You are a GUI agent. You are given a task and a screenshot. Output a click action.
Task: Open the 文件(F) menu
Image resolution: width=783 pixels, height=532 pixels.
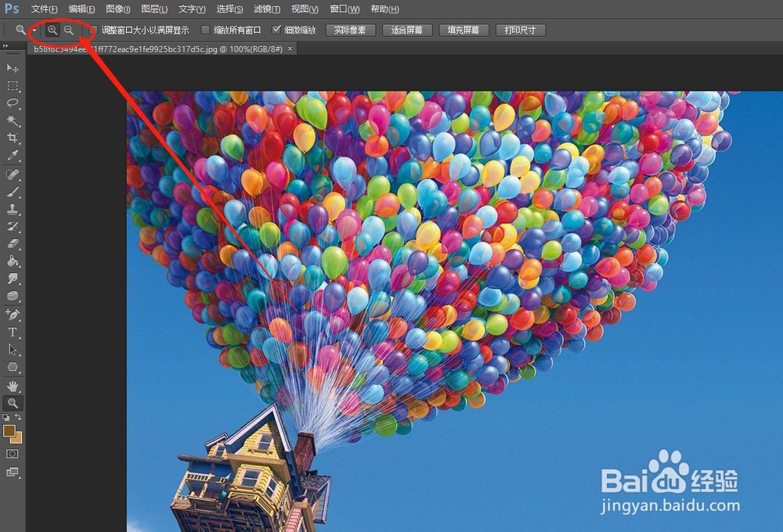point(44,9)
